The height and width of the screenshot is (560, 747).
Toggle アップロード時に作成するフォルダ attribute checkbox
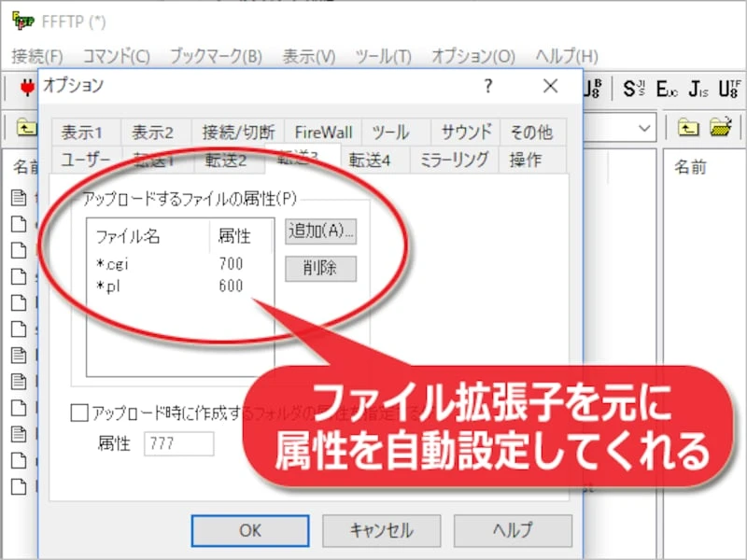(79, 413)
